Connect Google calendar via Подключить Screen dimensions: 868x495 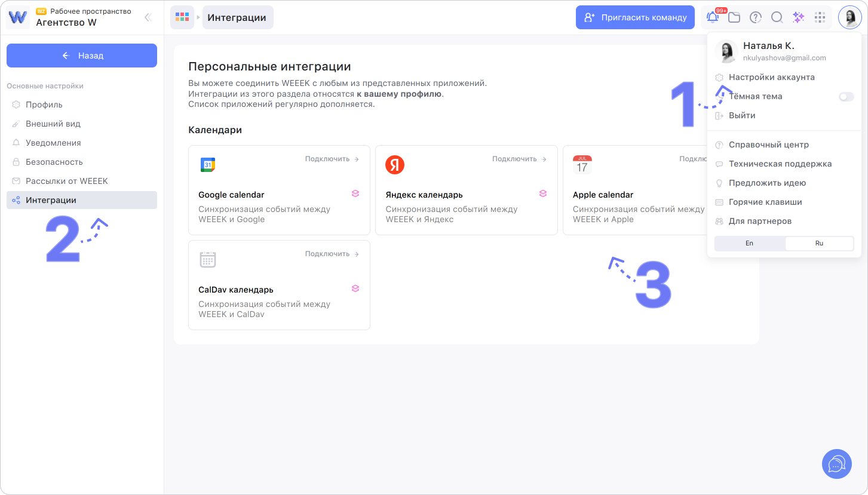[x=332, y=159]
